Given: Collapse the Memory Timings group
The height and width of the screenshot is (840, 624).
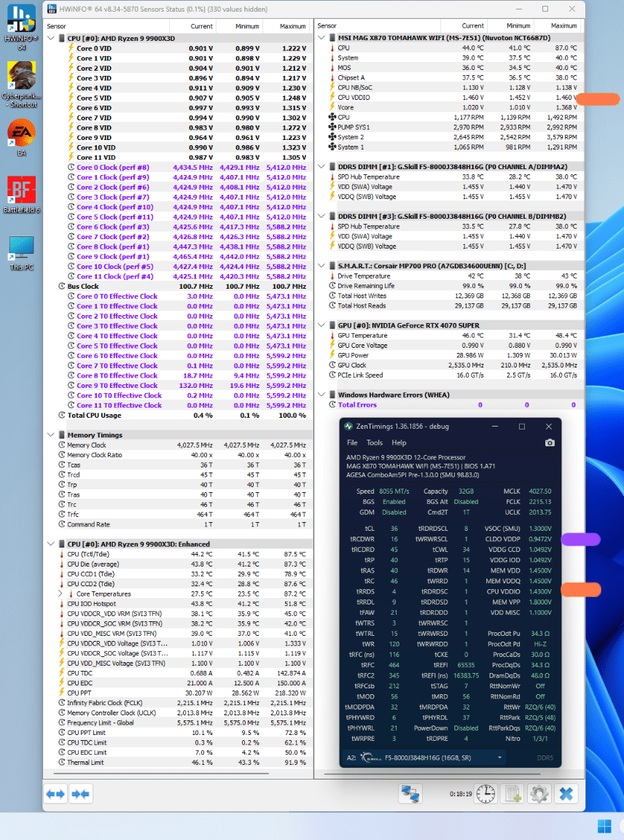Looking at the screenshot, I should point(51,435).
